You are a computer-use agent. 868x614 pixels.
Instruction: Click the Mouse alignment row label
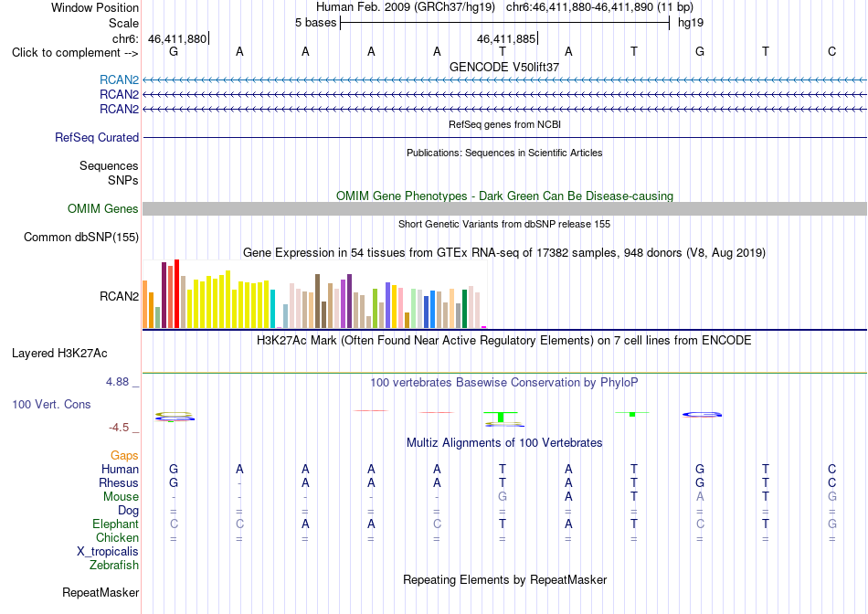click(x=121, y=497)
